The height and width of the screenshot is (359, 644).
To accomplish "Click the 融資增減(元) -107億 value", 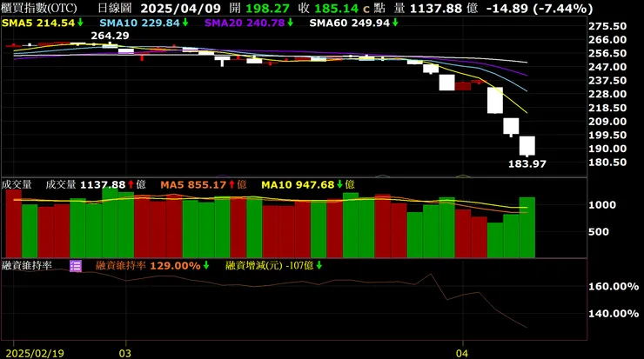I will 273,266.
